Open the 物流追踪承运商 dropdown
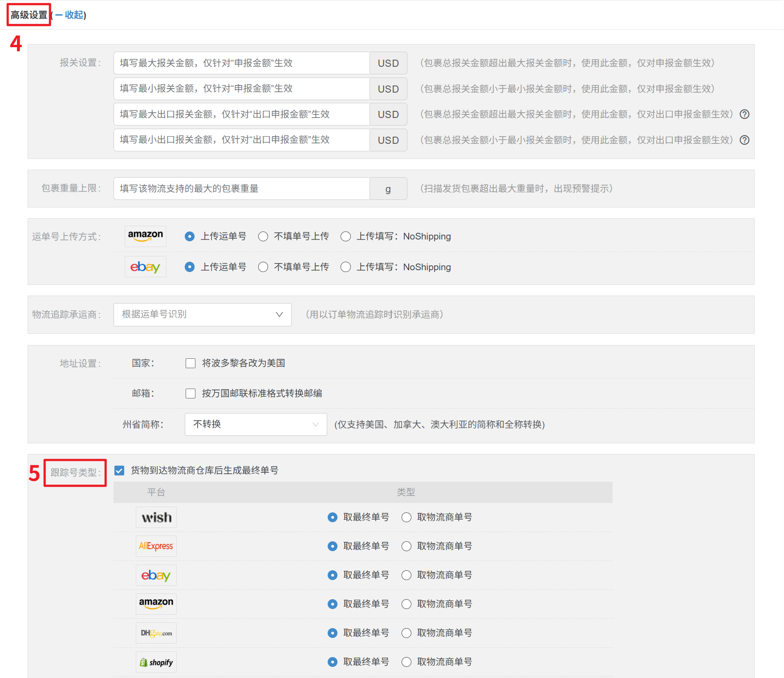784x678 pixels. tap(202, 315)
